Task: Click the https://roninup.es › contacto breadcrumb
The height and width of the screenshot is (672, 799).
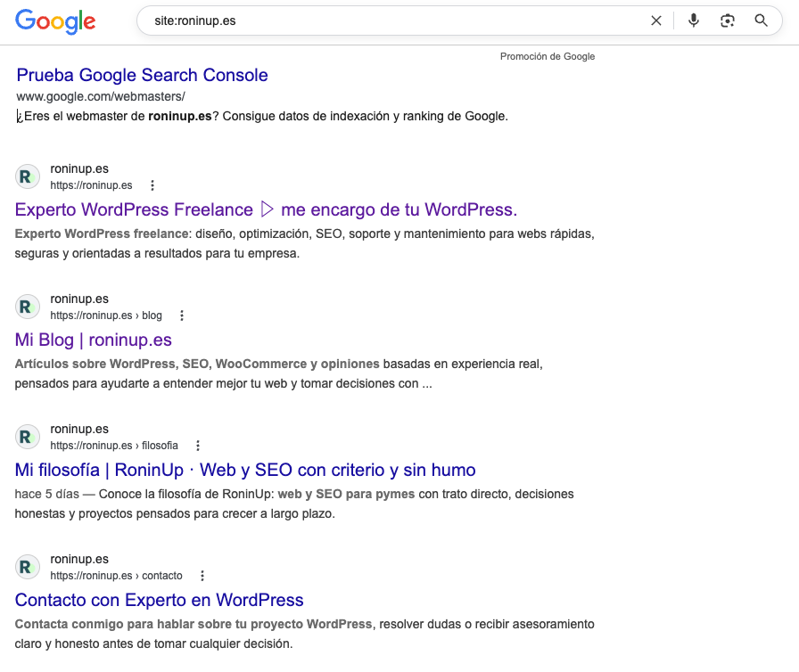Action: coord(116,576)
